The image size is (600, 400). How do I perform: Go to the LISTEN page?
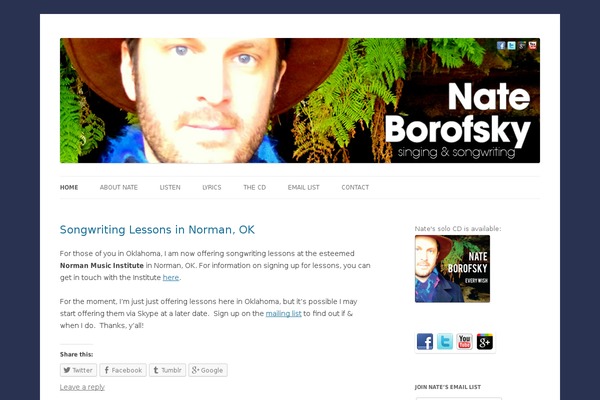tap(170, 188)
